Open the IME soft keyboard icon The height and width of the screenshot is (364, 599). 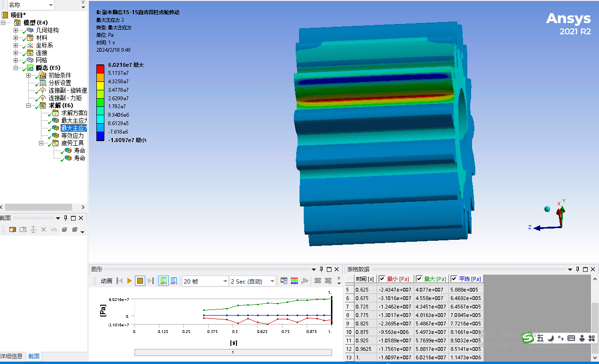tap(571, 338)
